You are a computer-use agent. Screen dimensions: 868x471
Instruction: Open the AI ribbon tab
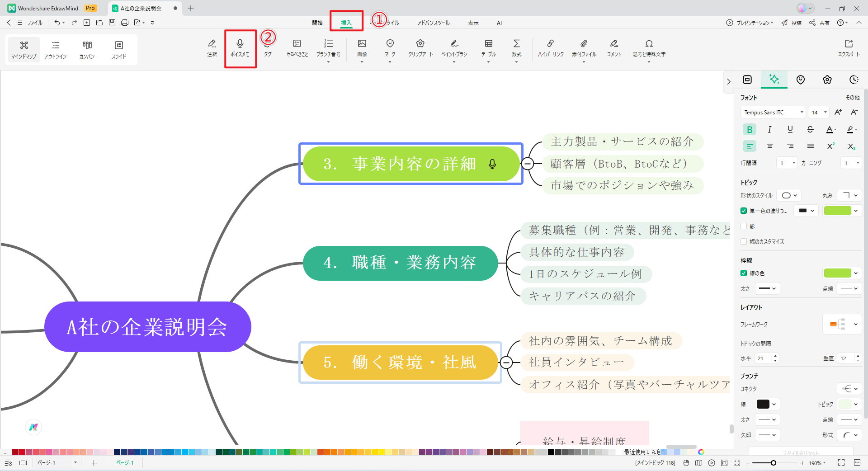point(499,23)
